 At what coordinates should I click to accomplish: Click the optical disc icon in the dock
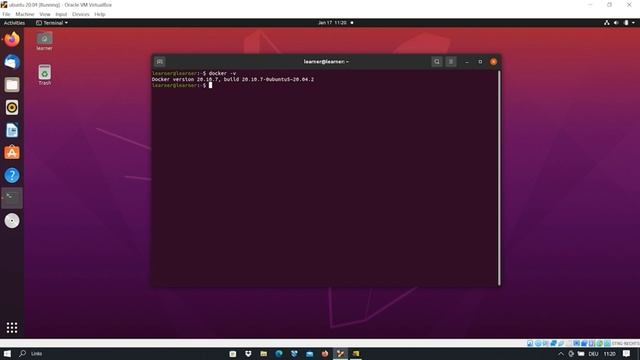pos(12,221)
